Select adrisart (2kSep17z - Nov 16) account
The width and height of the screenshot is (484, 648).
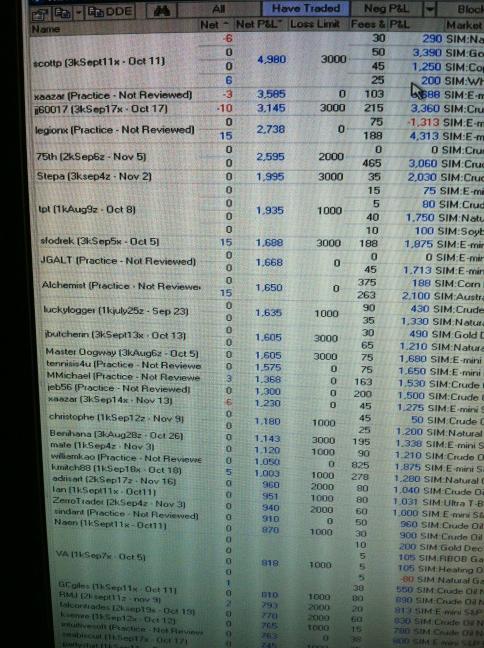(114, 481)
